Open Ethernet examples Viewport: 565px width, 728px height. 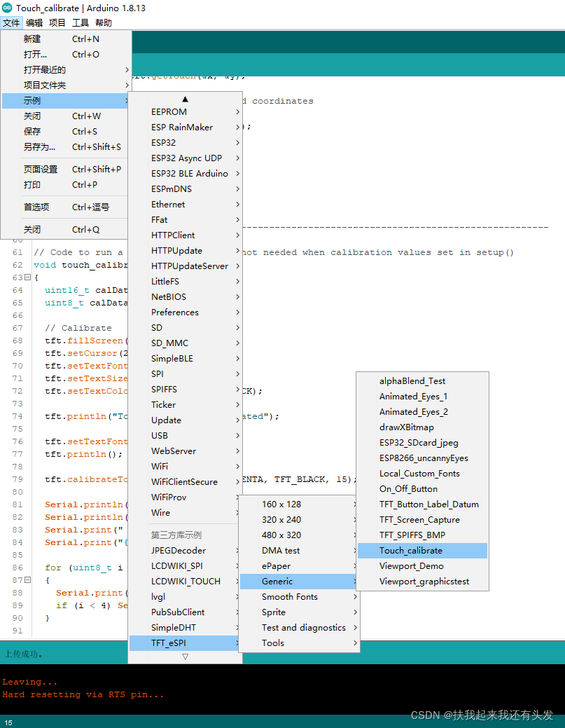click(x=185, y=205)
